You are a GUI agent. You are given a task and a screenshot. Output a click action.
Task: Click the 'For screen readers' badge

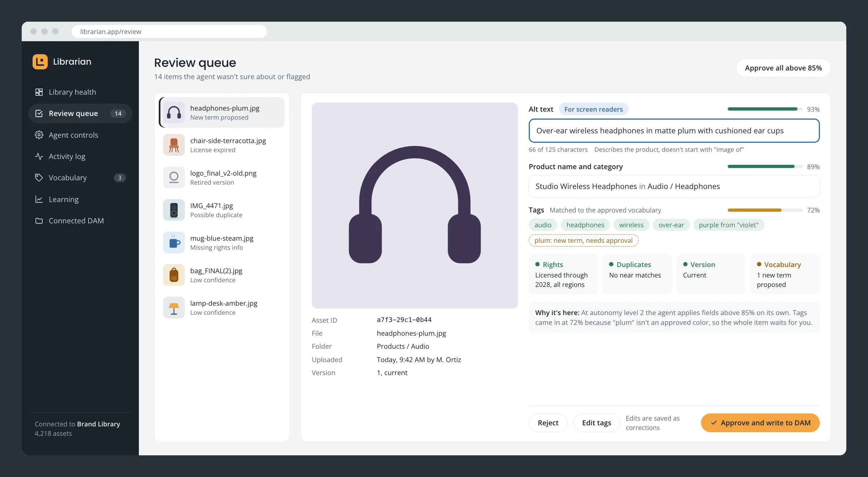click(x=593, y=109)
